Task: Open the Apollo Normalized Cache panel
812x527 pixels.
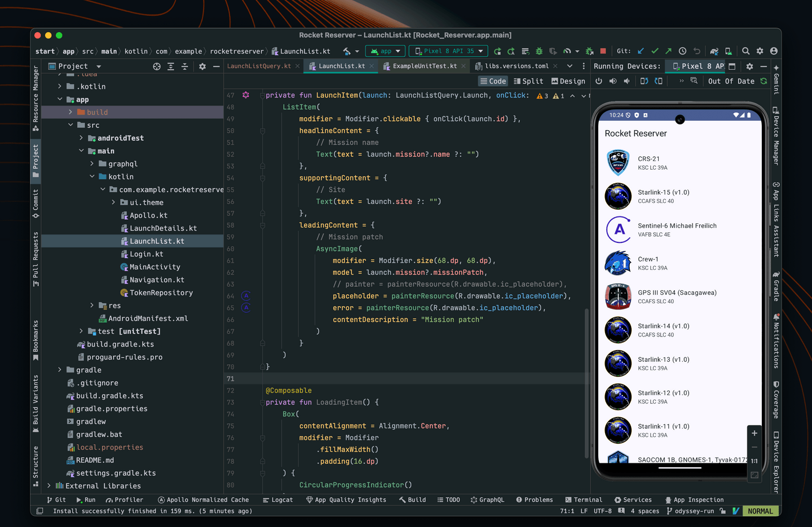Action: pos(204,499)
